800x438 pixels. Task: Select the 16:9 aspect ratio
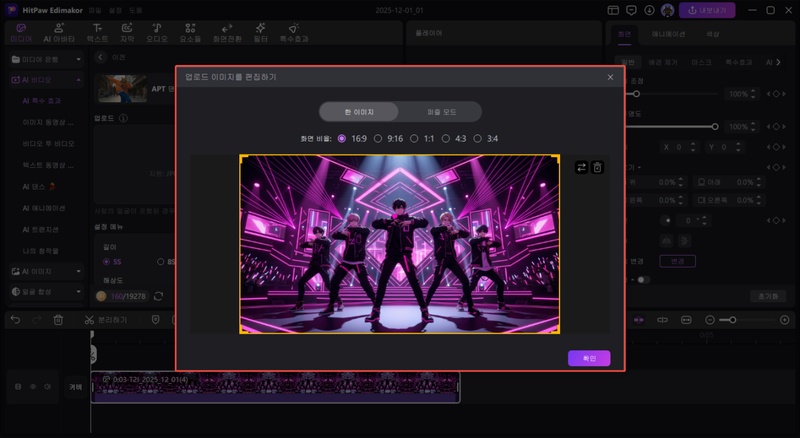click(x=343, y=138)
